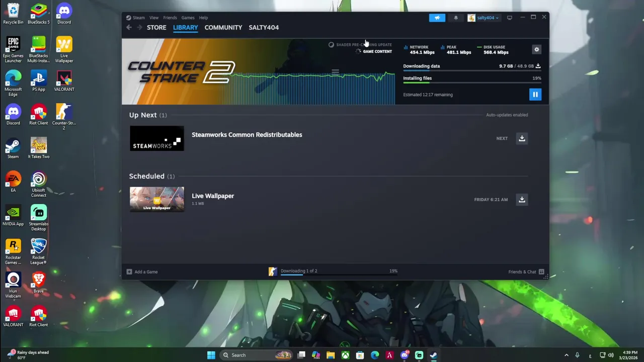Open Streamlabs Desktop shortcut
The image size is (644, 362).
(x=39, y=218)
